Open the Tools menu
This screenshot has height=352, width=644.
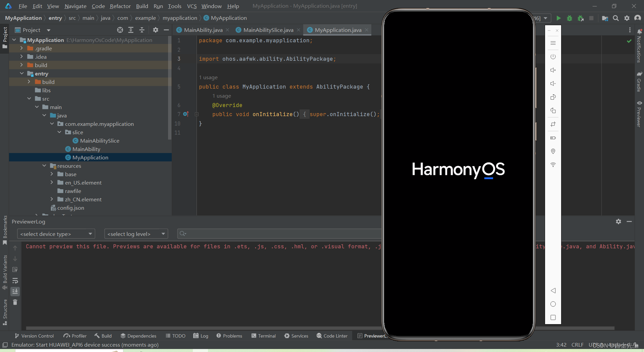click(x=174, y=6)
